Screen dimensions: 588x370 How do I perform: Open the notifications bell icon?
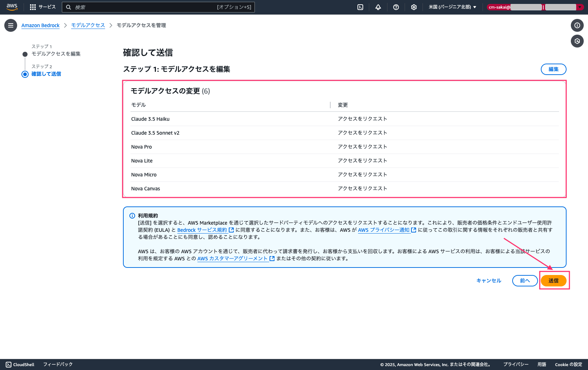(378, 7)
